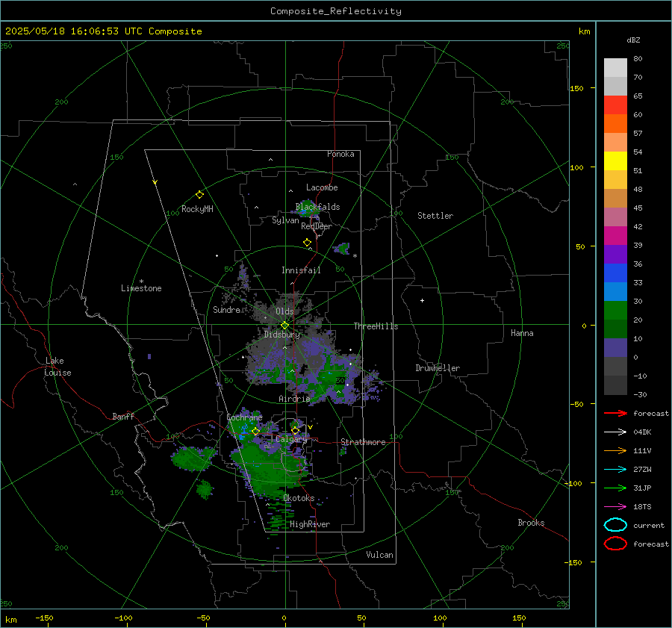Select the bright yellow dBZ legend swatch
The image size is (672, 628).
(615, 161)
